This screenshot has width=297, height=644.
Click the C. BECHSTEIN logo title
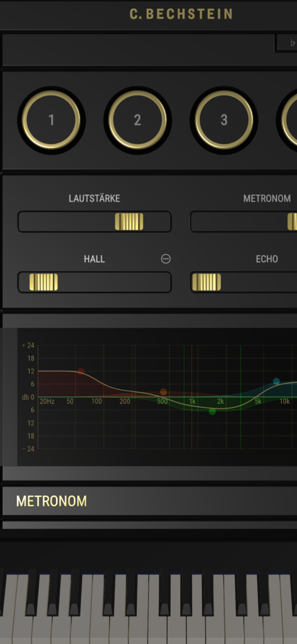pyautogui.click(x=181, y=14)
